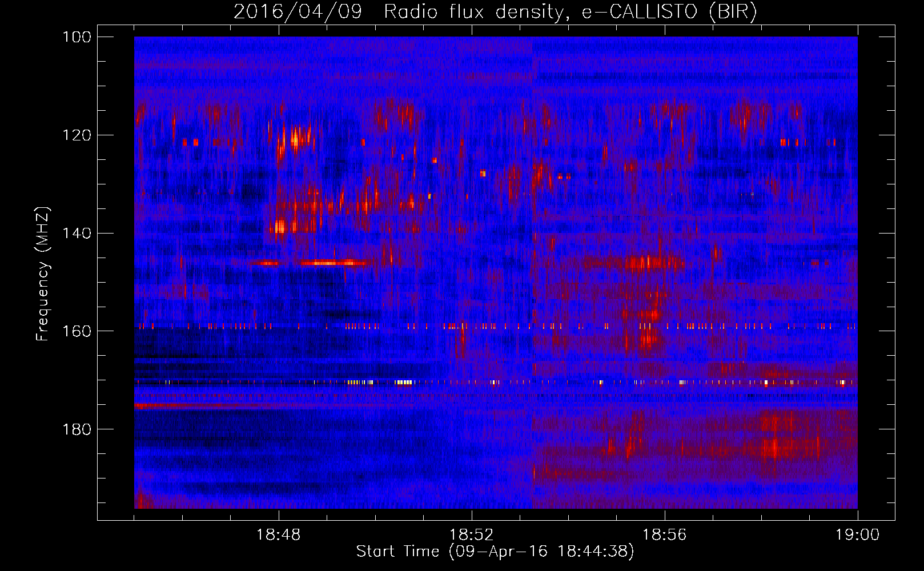Click the 18:52 time tick label
The image size is (924, 571).
click(472, 535)
